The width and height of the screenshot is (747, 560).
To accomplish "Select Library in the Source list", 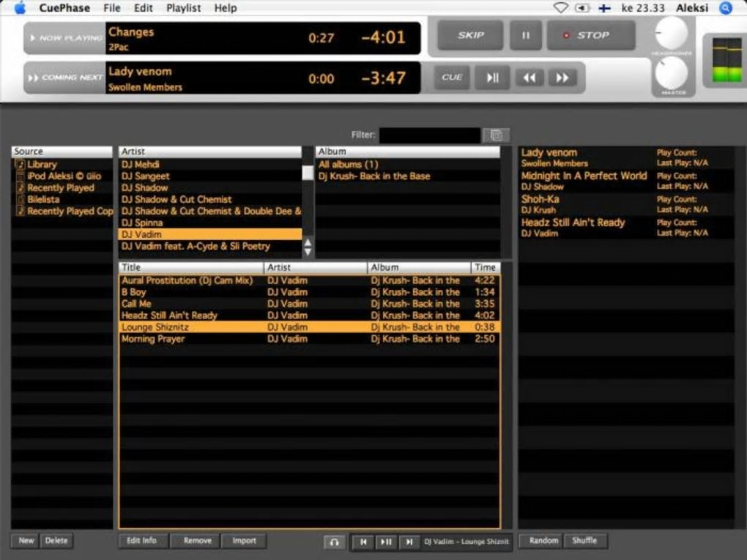I will tap(62, 164).
